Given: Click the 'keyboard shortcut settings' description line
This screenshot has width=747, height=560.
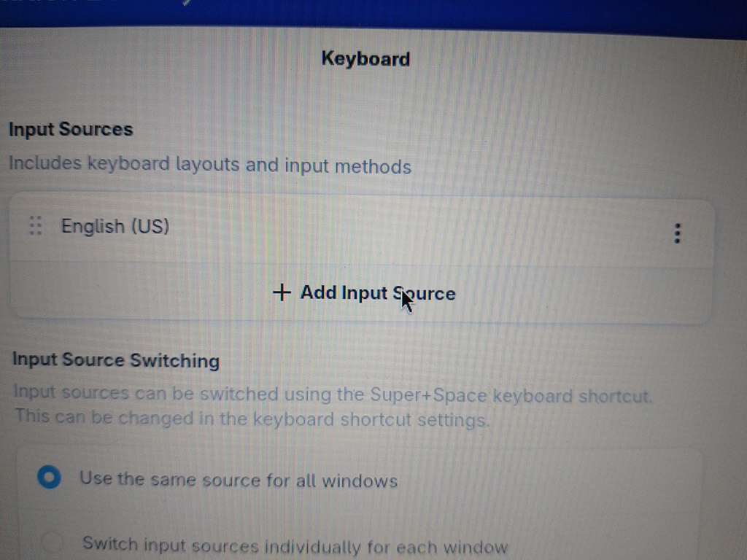Looking at the screenshot, I should point(252,418).
